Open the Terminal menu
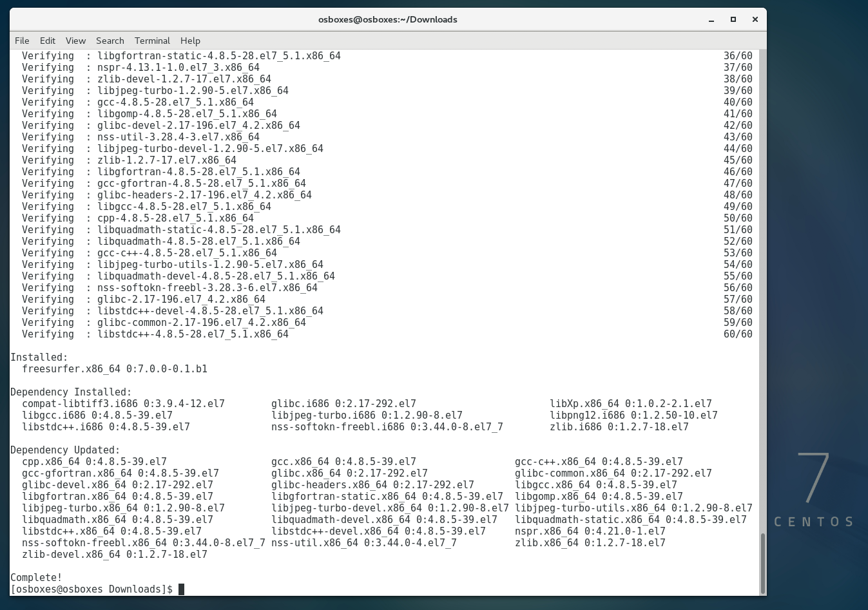Image resolution: width=868 pixels, height=610 pixels. click(152, 41)
